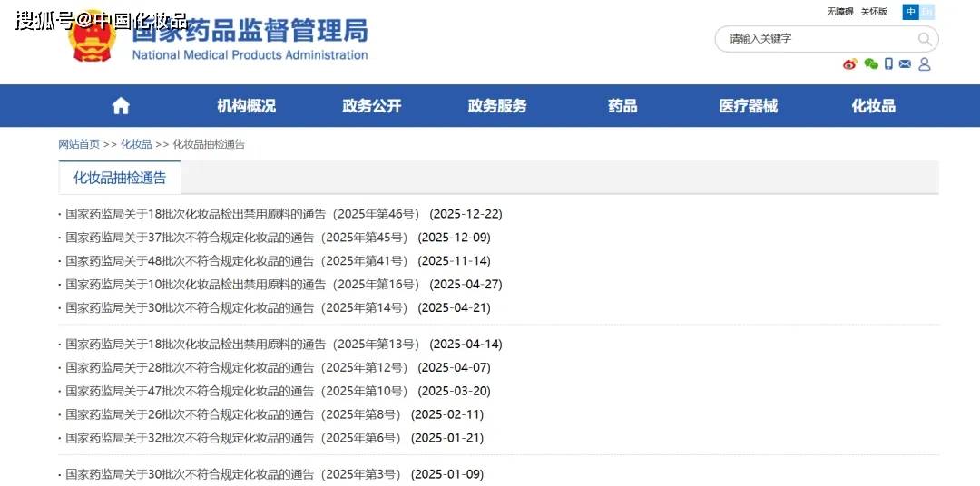Open the 医疗器械 navigation menu
Image resolution: width=980 pixels, height=486 pixels.
click(748, 106)
